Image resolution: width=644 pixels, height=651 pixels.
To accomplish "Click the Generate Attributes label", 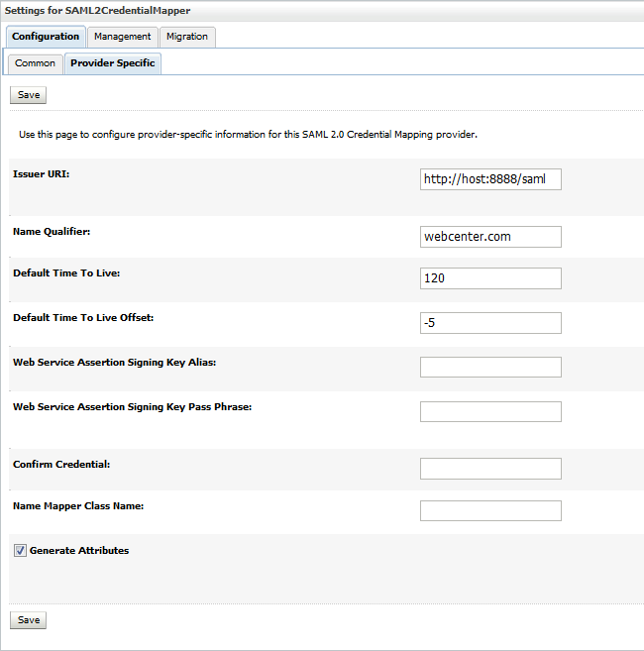I will [x=79, y=551].
